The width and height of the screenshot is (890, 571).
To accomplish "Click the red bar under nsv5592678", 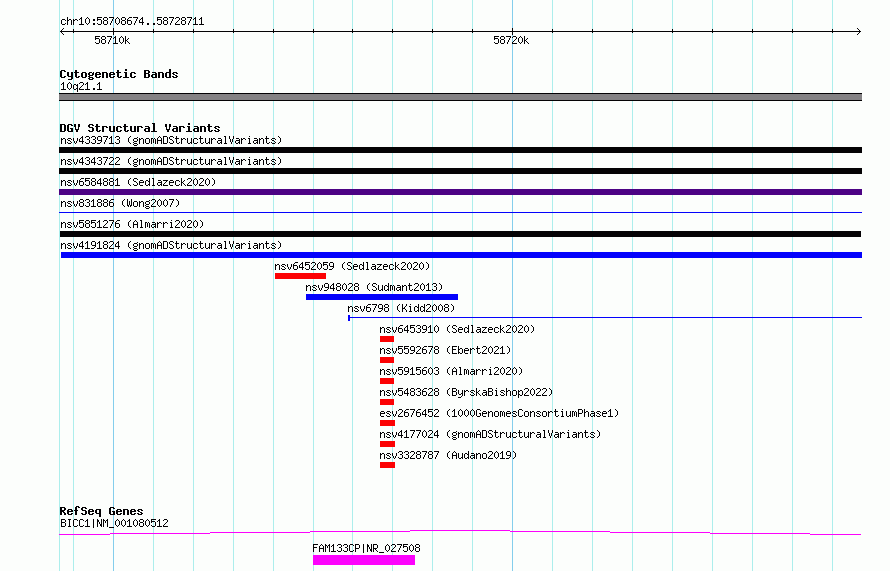I will tap(387, 360).
